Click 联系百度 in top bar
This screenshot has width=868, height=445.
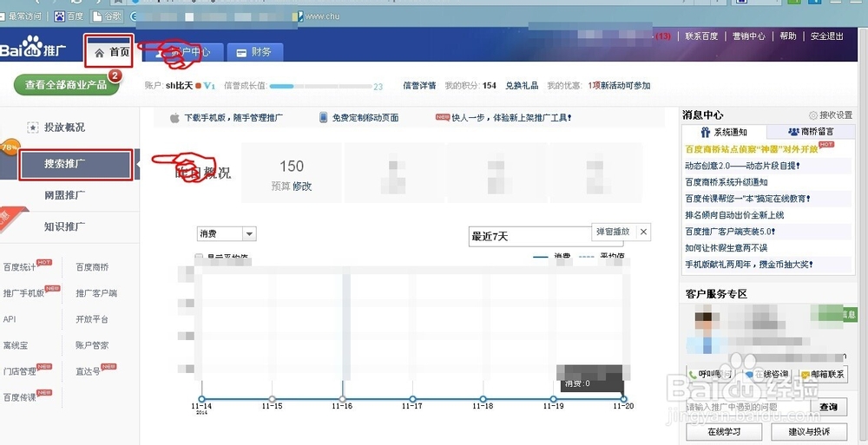[x=701, y=36]
